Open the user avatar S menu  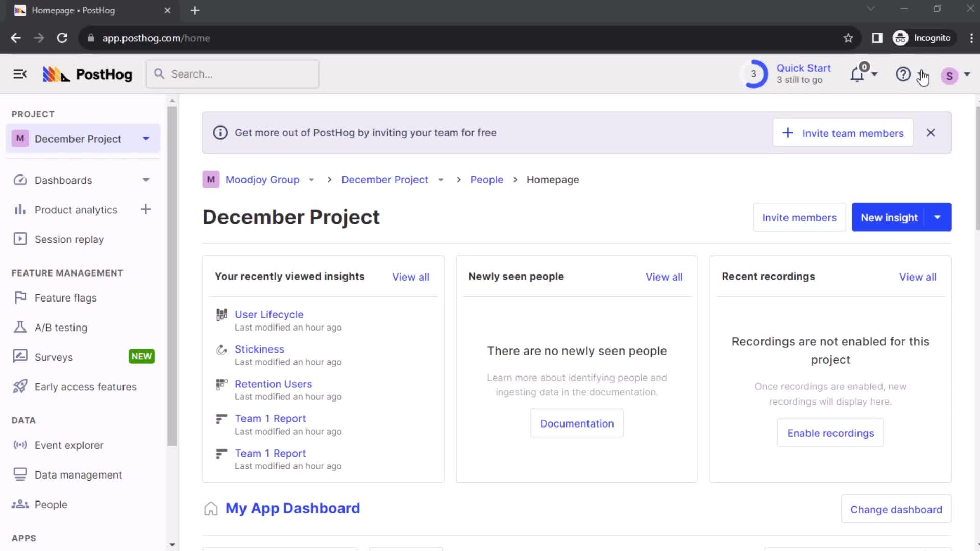pyautogui.click(x=949, y=76)
